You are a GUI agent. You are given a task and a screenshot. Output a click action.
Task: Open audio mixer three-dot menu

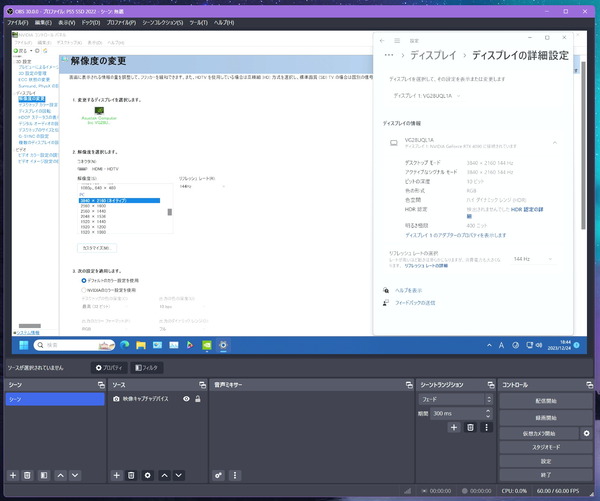coord(235,475)
